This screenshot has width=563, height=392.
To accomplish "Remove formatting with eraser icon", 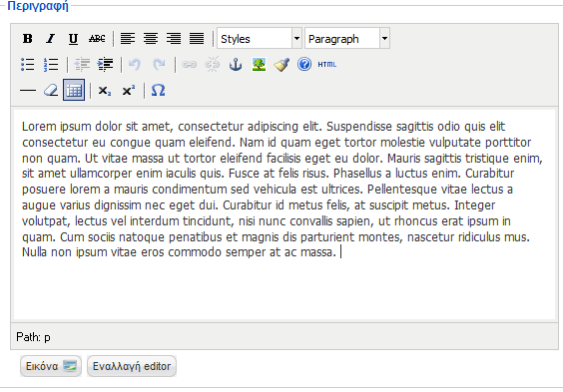I will tap(51, 91).
